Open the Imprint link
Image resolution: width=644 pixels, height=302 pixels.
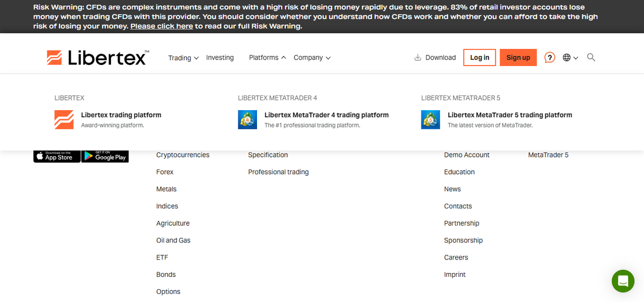[x=455, y=275]
